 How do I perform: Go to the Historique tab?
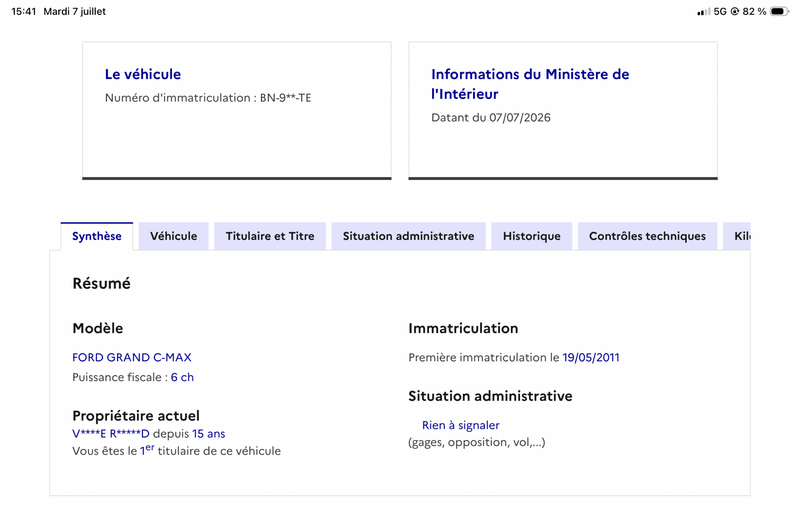pos(532,236)
